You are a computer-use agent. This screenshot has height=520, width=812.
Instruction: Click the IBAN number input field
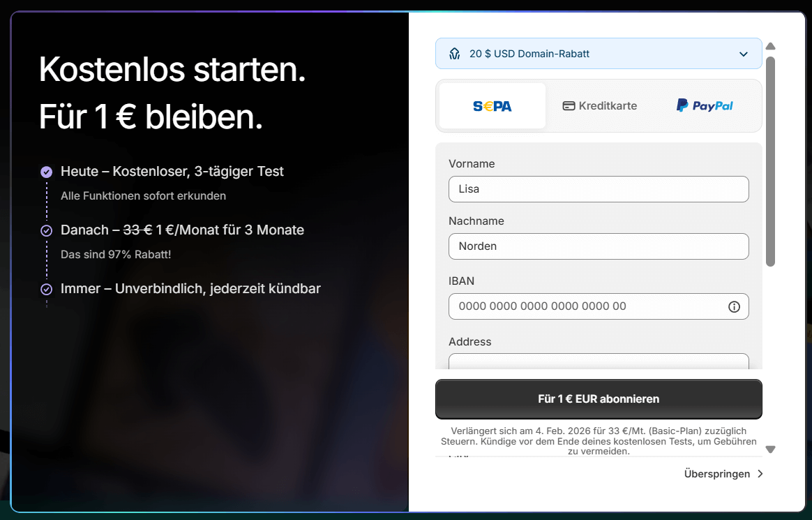pyautogui.click(x=586, y=306)
